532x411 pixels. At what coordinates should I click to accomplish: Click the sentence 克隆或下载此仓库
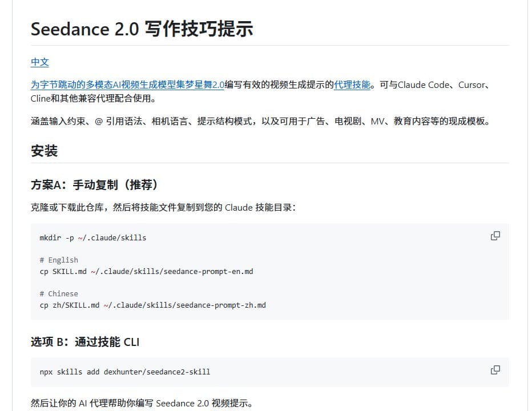pos(163,207)
